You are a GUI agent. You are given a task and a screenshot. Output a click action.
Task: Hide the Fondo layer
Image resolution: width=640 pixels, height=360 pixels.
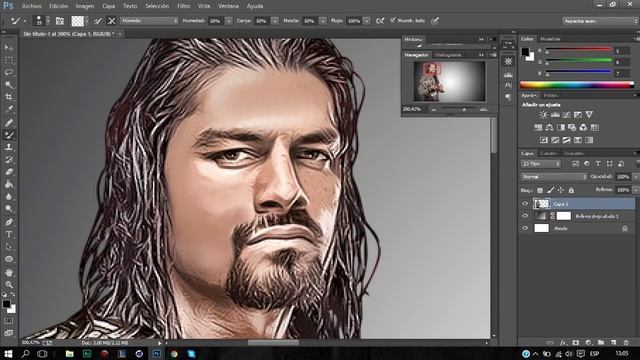(525, 228)
